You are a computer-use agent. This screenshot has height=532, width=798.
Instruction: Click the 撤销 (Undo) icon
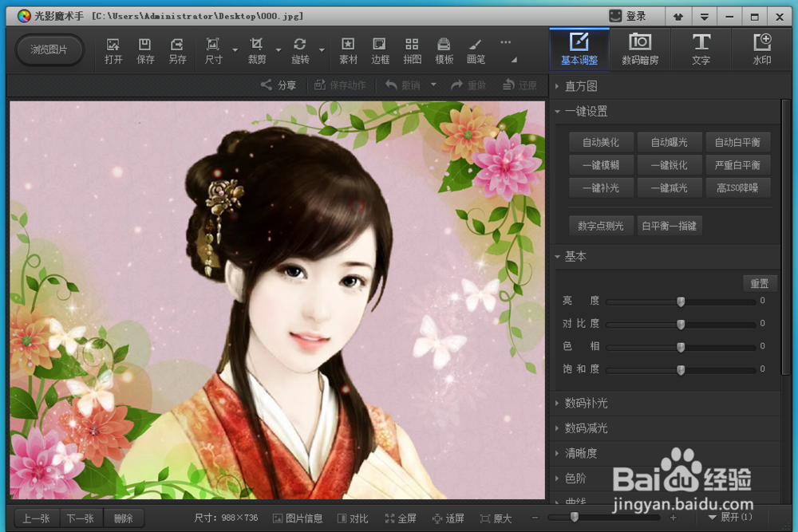pos(402,85)
